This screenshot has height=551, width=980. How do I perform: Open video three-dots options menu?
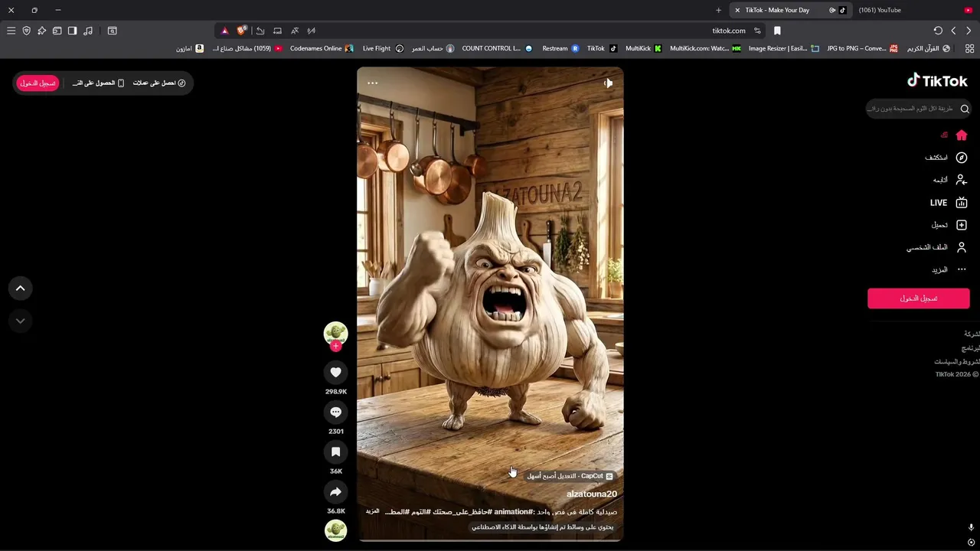(x=372, y=83)
